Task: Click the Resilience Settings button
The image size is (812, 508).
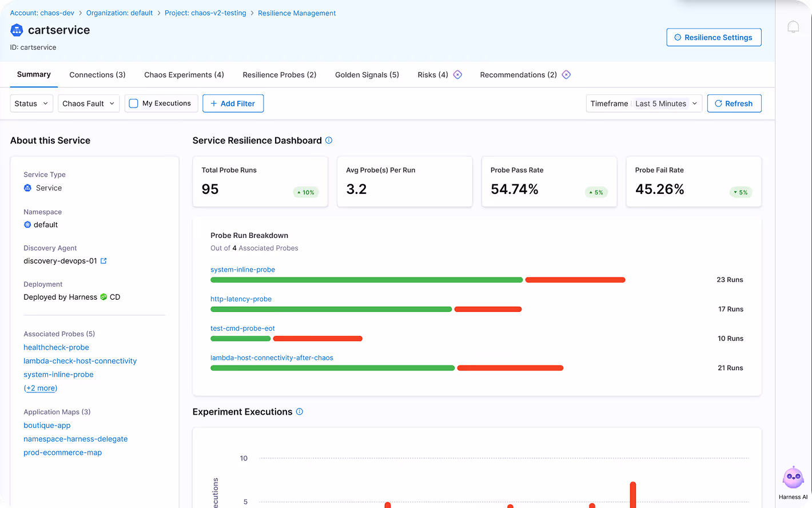Action: coord(714,37)
